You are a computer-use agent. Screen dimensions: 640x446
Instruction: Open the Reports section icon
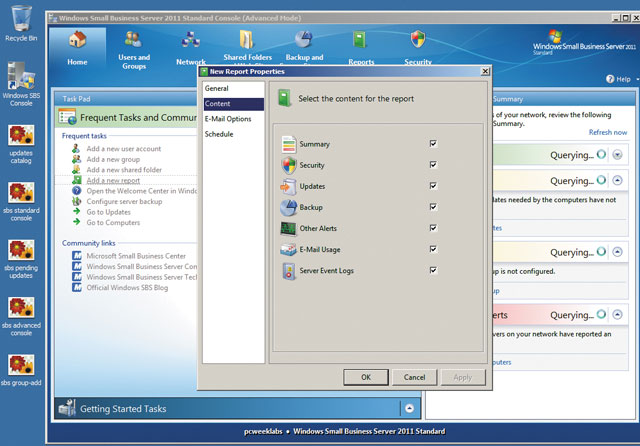(360, 40)
